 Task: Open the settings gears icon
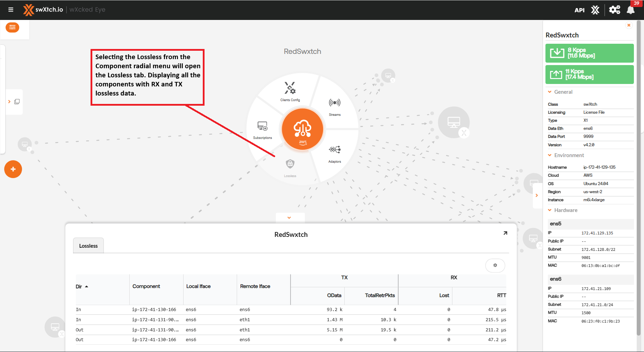tap(614, 10)
